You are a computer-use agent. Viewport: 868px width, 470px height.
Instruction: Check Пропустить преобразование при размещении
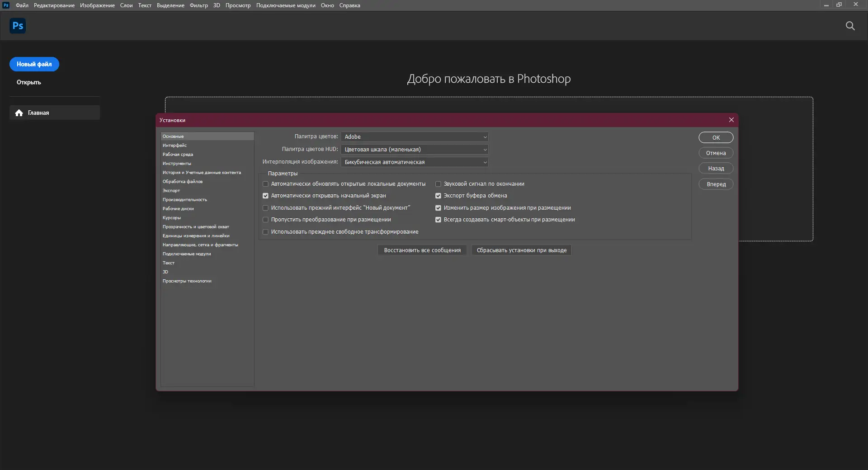point(265,220)
